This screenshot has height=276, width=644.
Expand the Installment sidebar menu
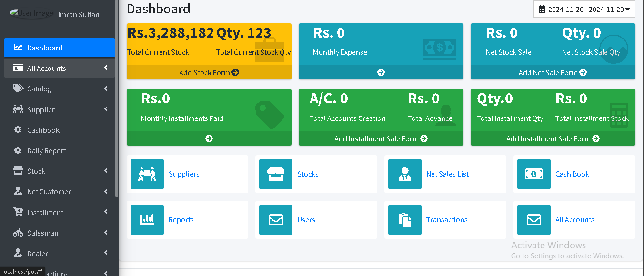(x=59, y=212)
